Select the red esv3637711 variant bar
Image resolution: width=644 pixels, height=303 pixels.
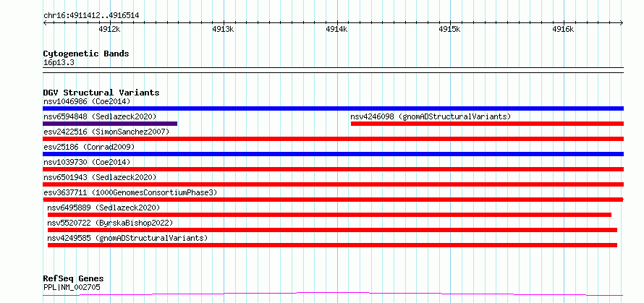[x=333, y=200]
